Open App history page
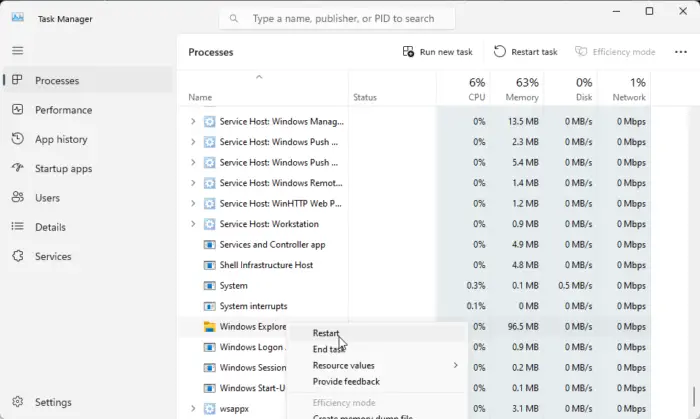Viewport: 700px width, 419px height. click(x=88, y=139)
